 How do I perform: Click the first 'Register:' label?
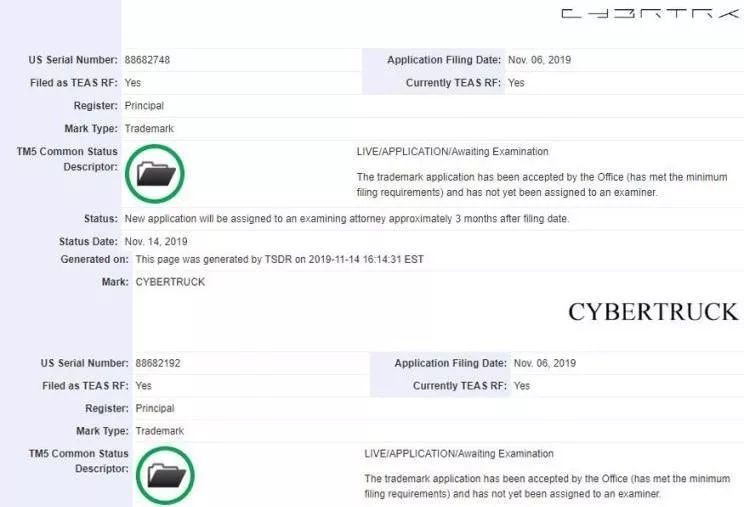point(95,105)
